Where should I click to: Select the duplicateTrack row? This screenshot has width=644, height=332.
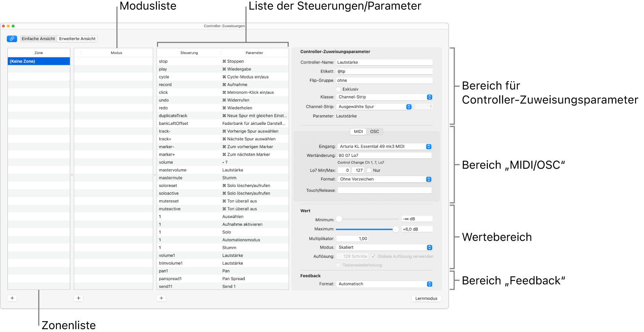pos(223,116)
